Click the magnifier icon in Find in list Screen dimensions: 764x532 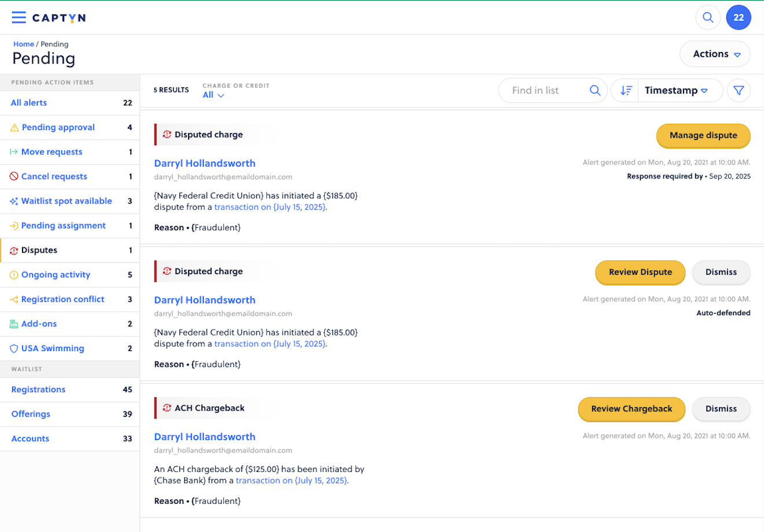point(595,90)
